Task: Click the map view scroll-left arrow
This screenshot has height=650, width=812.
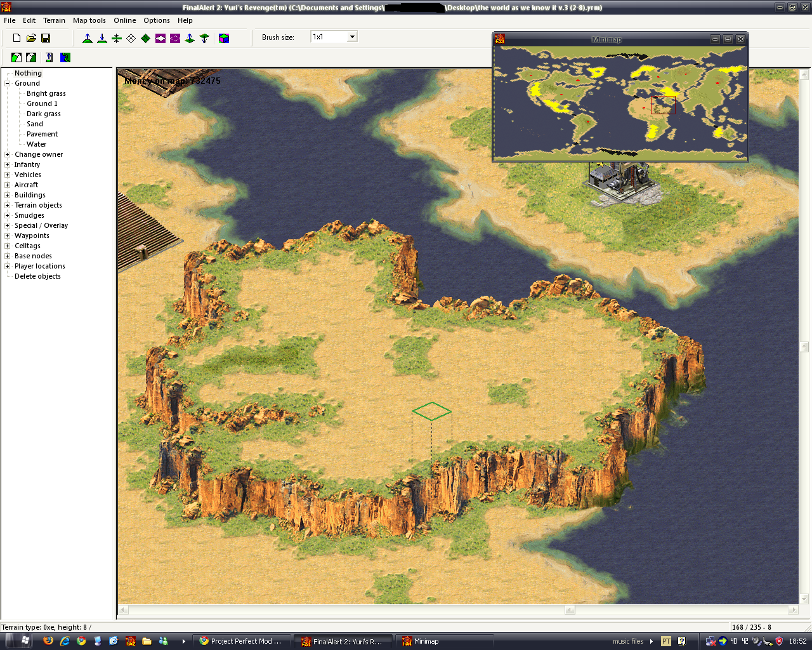Action: pyautogui.click(x=124, y=610)
